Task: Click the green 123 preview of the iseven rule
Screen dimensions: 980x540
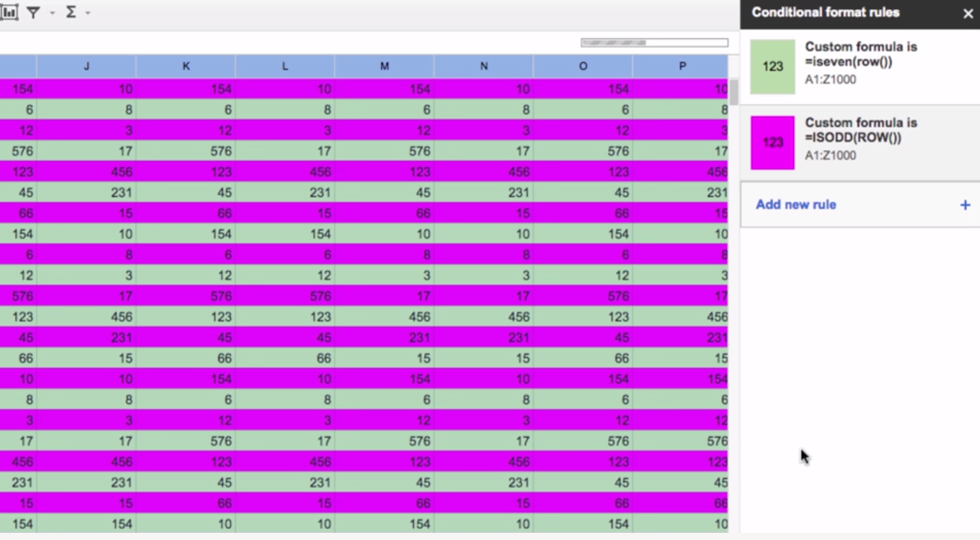Action: pos(772,67)
